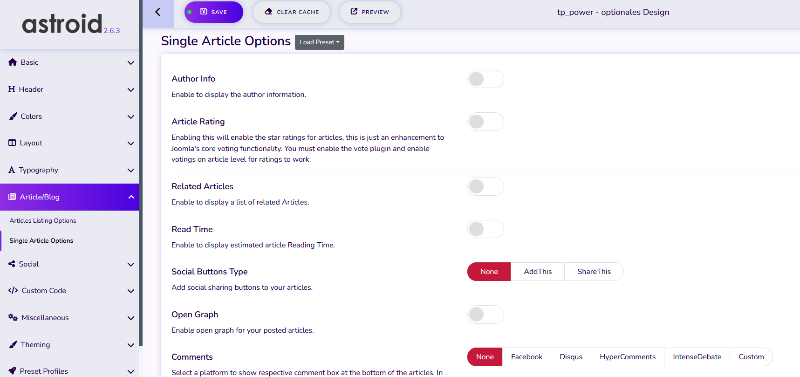
Task: Open the Custom Code menu label
Action: click(x=44, y=290)
